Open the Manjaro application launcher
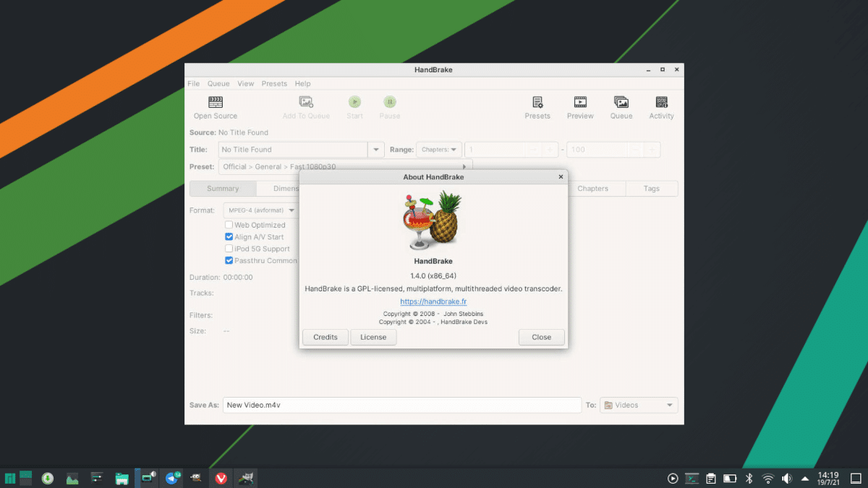 pos(11,478)
